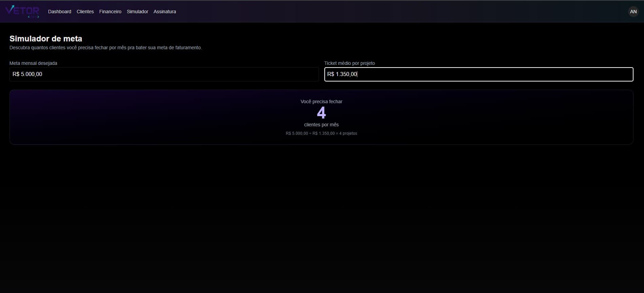The height and width of the screenshot is (293, 644).
Task: Click the angle brackets under the Vetor logo
Action: pos(34,17)
